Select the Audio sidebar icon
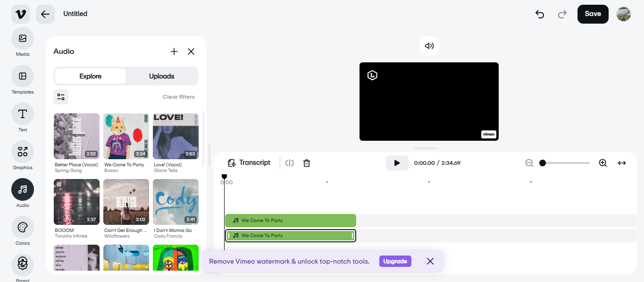This screenshot has width=644, height=282. point(23,189)
